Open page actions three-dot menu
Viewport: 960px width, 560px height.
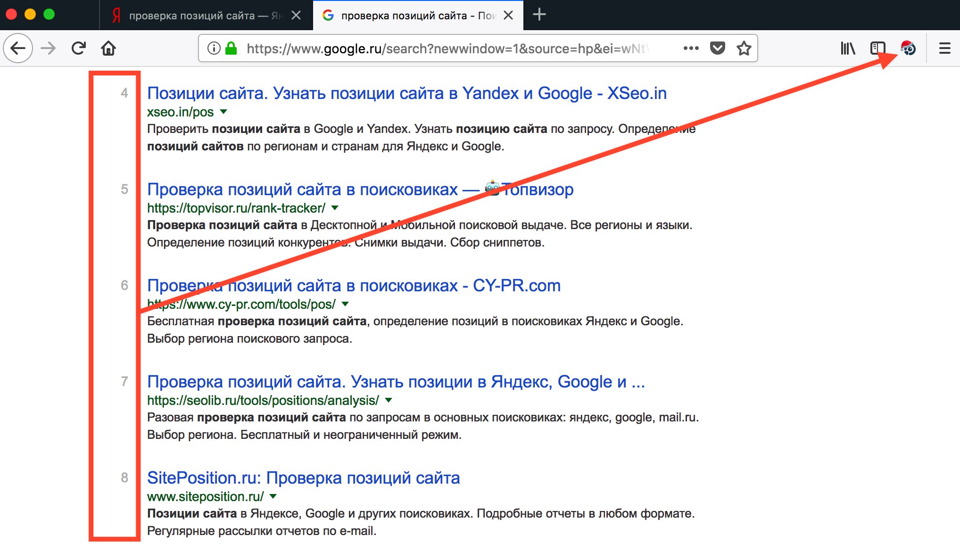[x=691, y=48]
